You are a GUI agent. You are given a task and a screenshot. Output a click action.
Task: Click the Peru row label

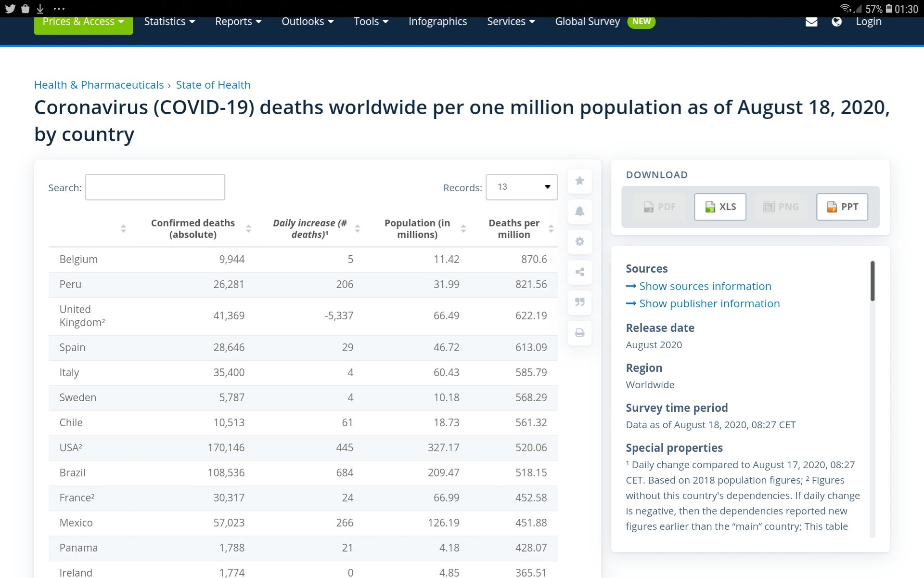coord(70,284)
